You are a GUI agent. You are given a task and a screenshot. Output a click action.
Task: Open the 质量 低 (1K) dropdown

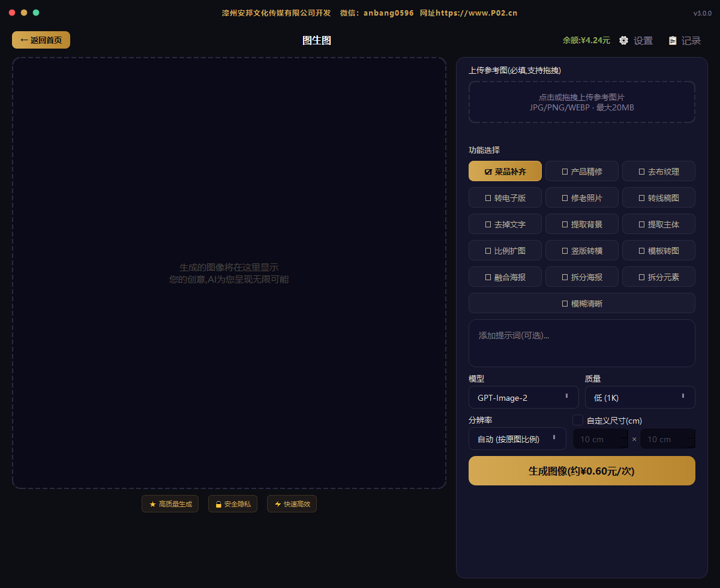(640, 397)
